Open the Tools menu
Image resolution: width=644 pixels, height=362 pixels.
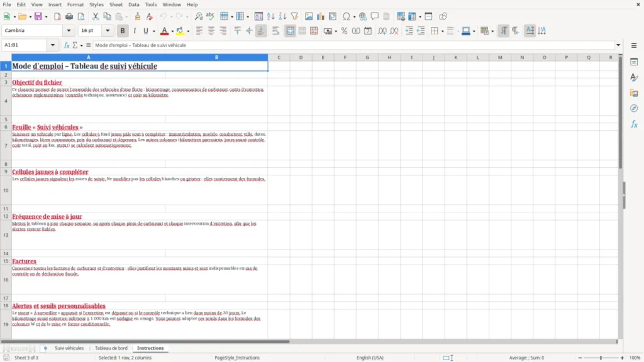click(151, 4)
